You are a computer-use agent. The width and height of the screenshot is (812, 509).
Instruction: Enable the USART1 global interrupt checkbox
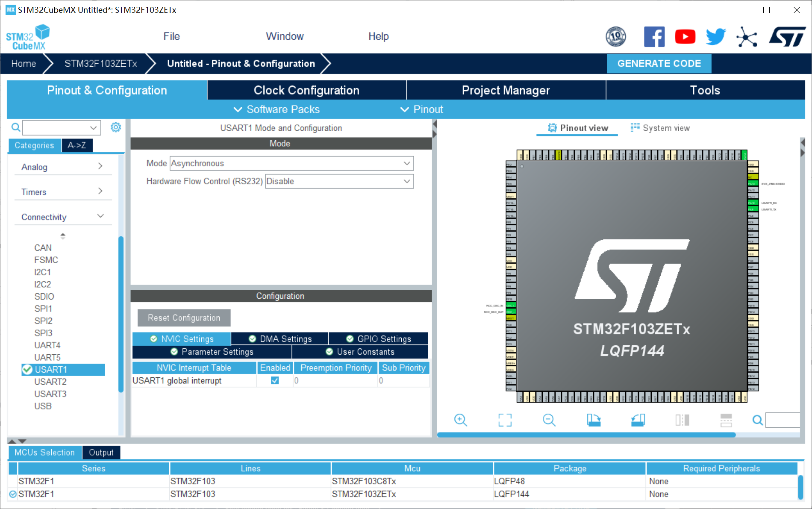pos(275,381)
